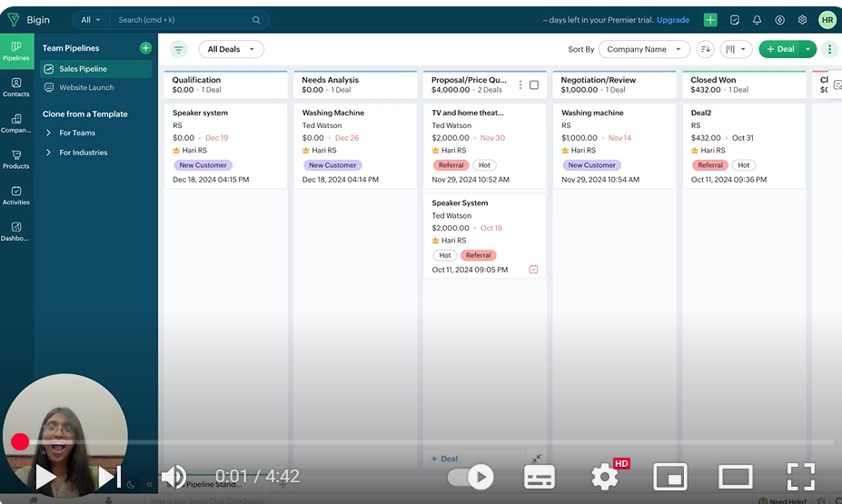
Task: Open the Contacts module
Action: click(x=16, y=87)
